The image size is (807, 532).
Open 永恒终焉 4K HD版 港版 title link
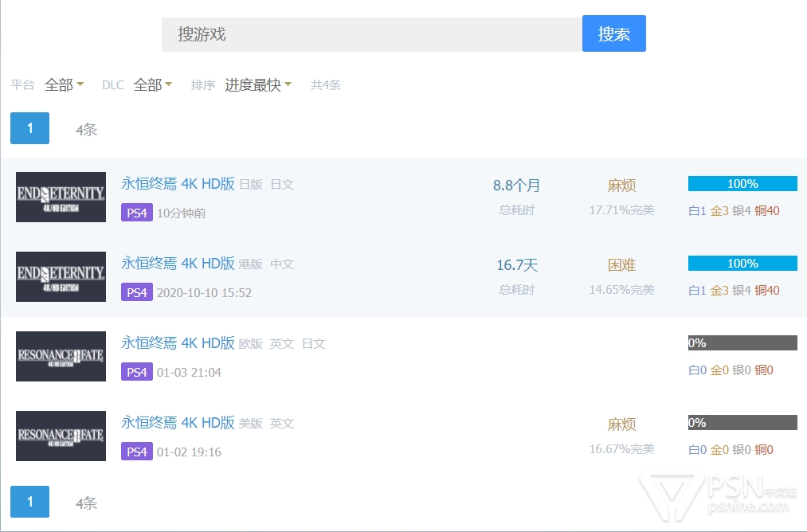point(178,264)
